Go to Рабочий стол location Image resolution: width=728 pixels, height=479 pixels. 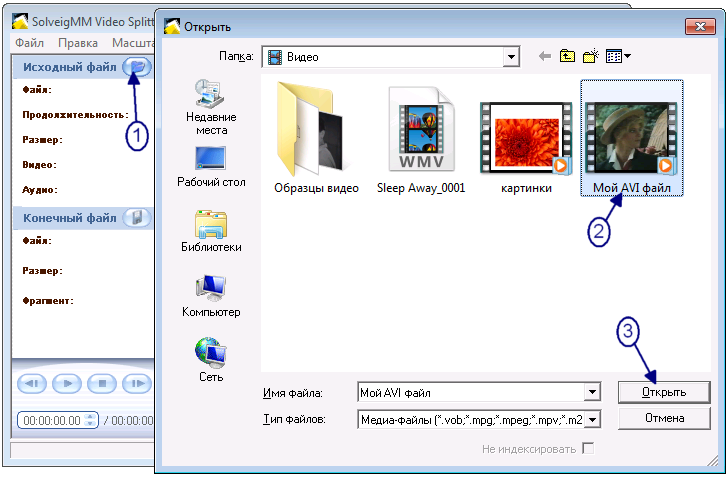point(211,168)
